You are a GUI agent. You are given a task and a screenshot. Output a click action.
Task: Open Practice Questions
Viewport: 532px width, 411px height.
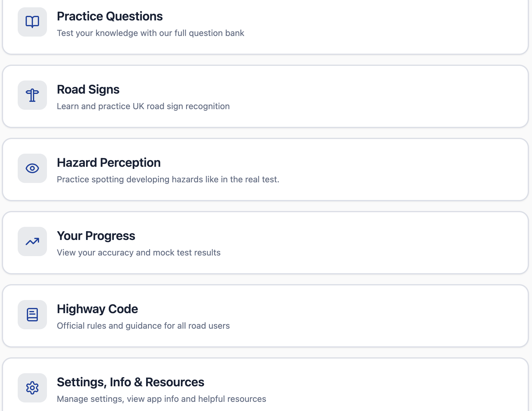click(x=110, y=16)
